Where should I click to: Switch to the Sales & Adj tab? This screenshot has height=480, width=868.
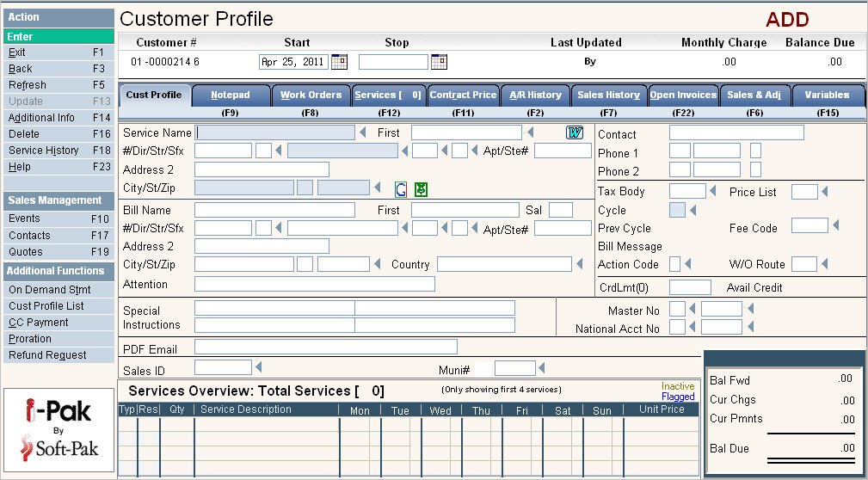[754, 95]
